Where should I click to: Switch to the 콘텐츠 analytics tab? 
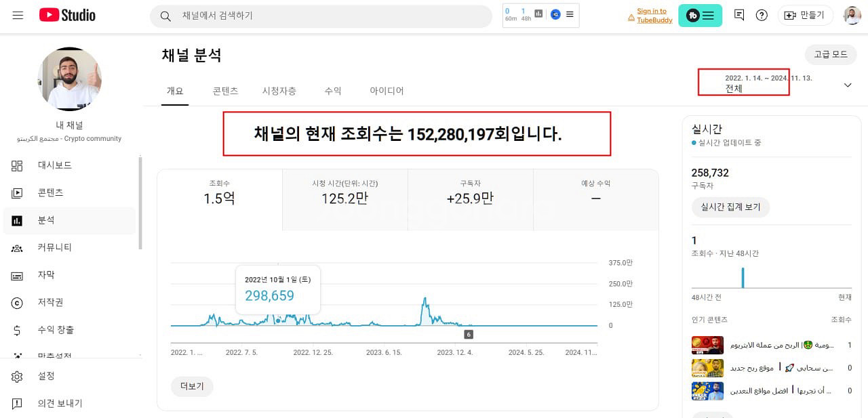225,91
